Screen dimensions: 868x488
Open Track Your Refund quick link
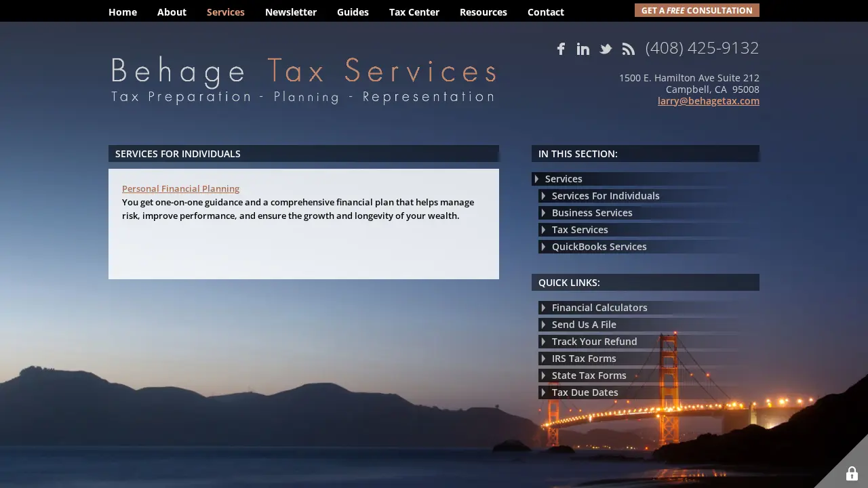[x=649, y=342]
